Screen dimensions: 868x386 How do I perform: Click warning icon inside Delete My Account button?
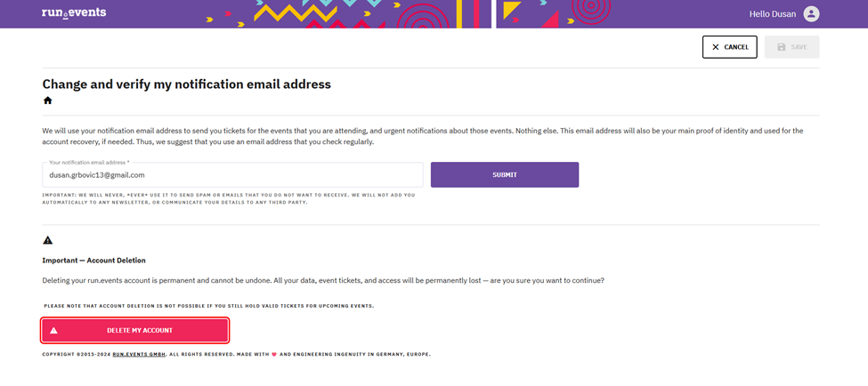54,331
